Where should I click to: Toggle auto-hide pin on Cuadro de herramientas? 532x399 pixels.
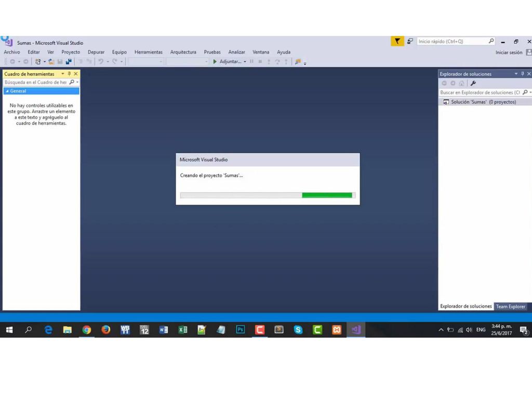pyautogui.click(x=69, y=74)
